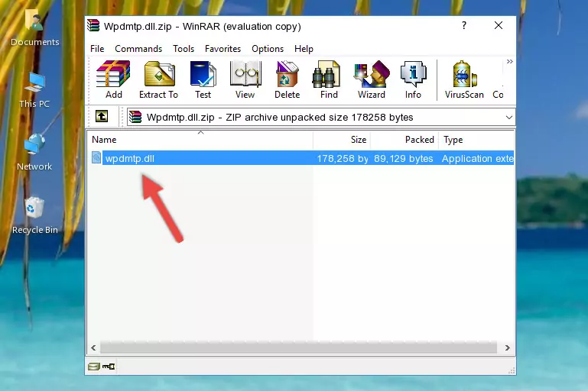Run the Test archive tool
Image resolution: width=588 pixels, height=391 pixels.
tap(203, 79)
